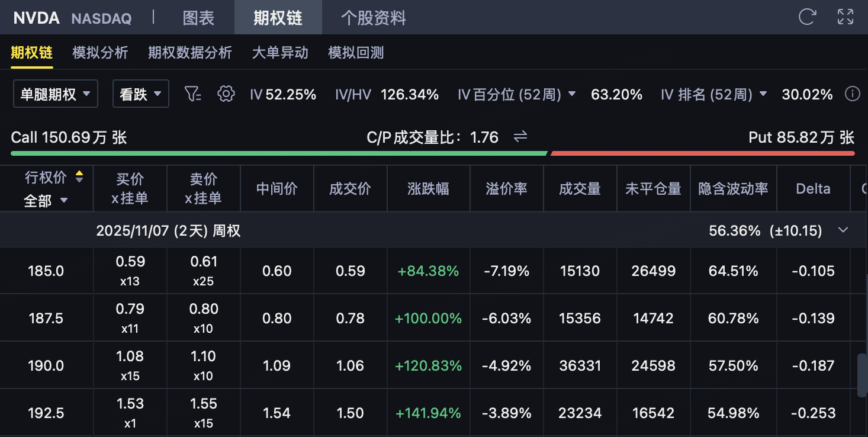This screenshot has width=868, height=437.
Task: Collapse the 2025/11/07 expiry group chevron
Action: (843, 230)
